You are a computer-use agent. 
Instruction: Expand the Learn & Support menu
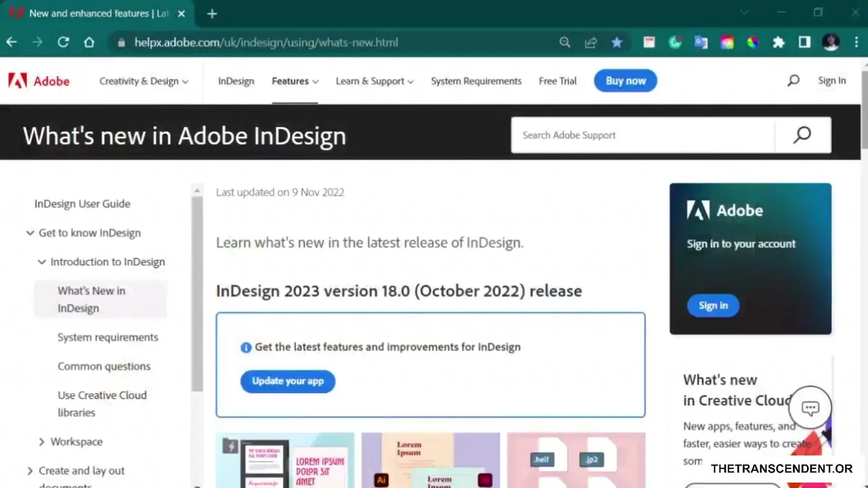(374, 81)
